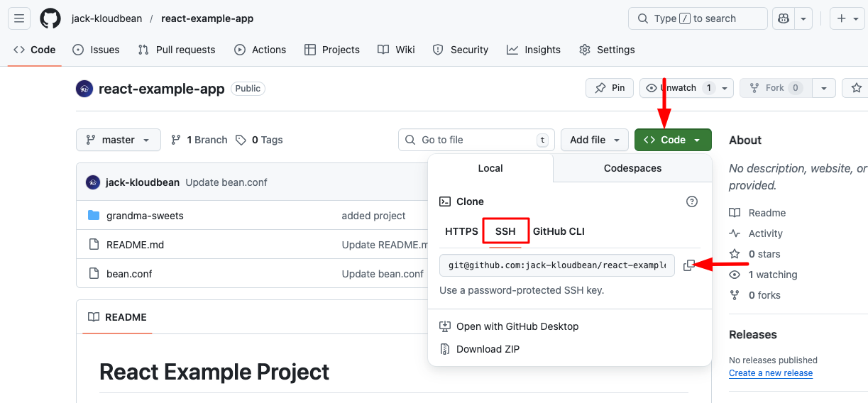868x403 pixels.
Task: Open react-example-app repository title link
Action: [162, 89]
